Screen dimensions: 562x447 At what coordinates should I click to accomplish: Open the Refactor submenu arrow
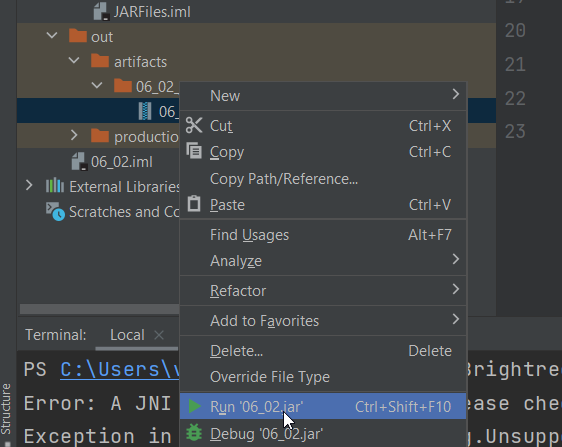click(x=456, y=289)
